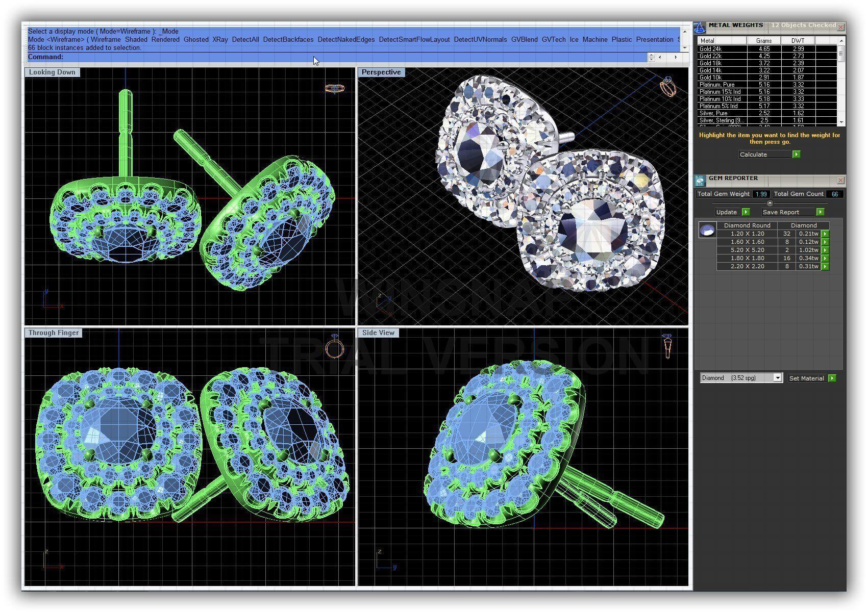Close the Gem Reporter panel
This screenshot has width=868, height=613.
click(x=840, y=181)
